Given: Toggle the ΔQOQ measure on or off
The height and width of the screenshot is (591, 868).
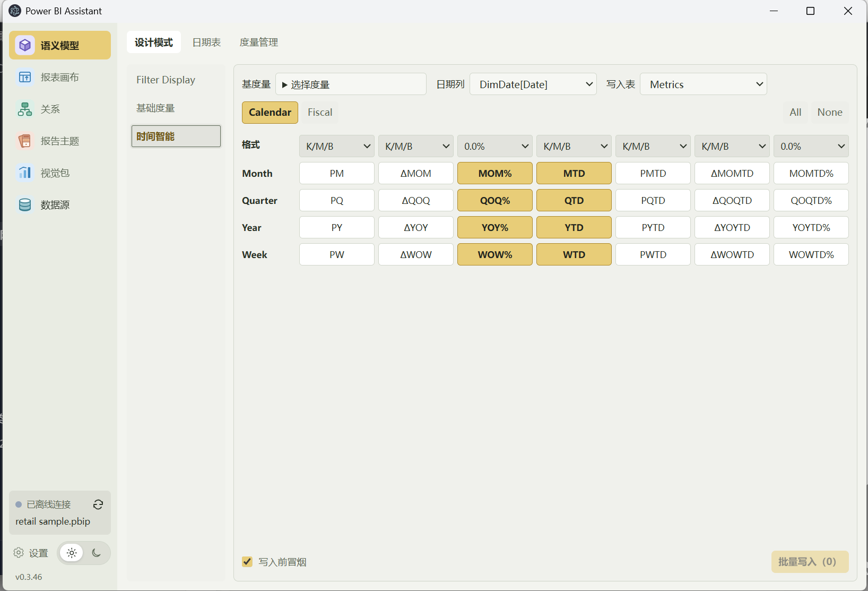Looking at the screenshot, I should click(416, 200).
